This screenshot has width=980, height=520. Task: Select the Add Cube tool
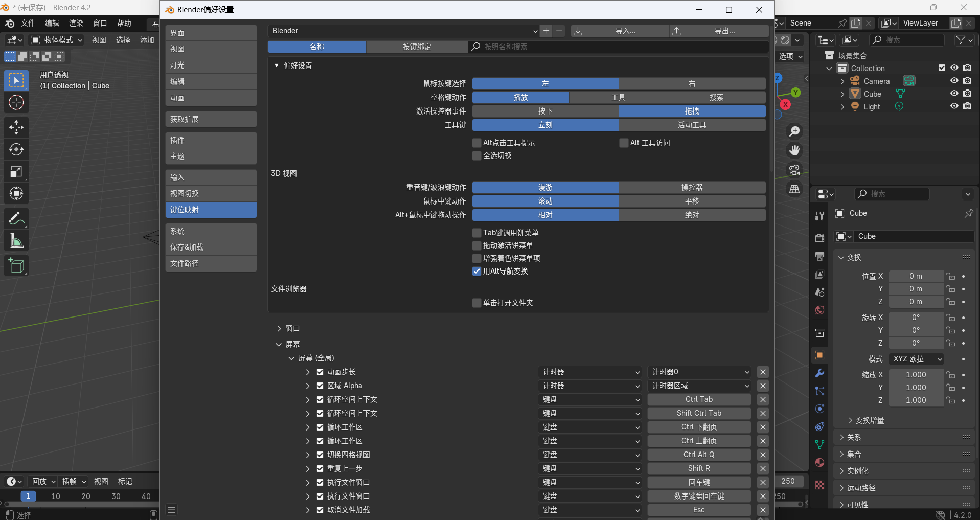point(16,266)
